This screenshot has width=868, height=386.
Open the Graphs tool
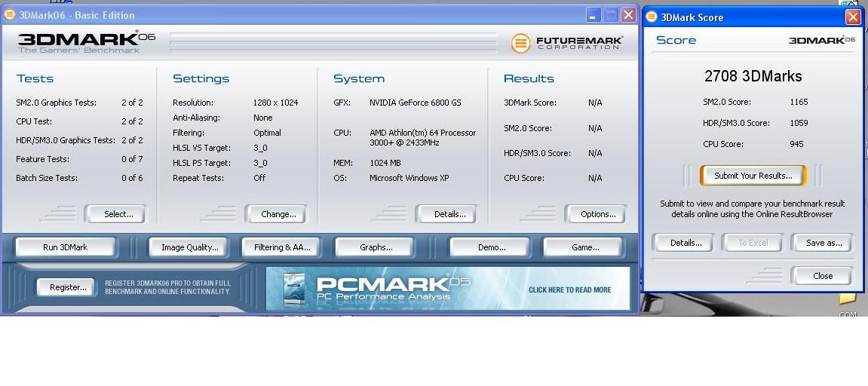coord(375,247)
